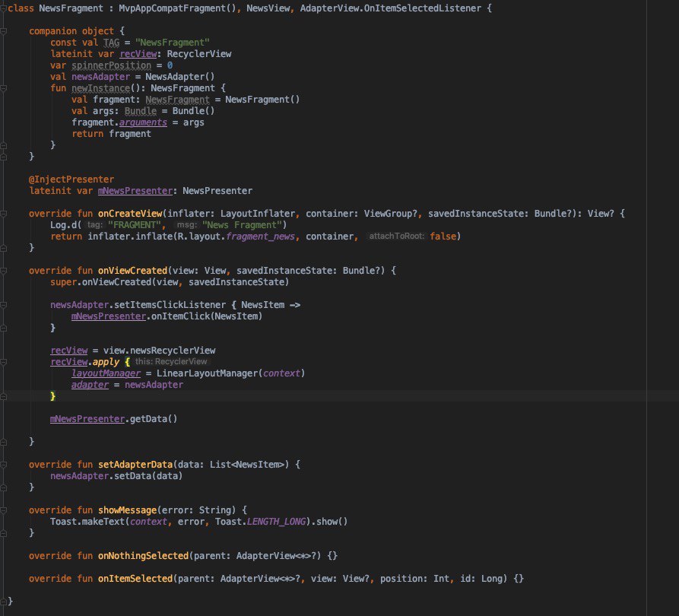Click LinearLayoutManager constructor
This screenshot has width=679, height=616.
click(x=207, y=373)
